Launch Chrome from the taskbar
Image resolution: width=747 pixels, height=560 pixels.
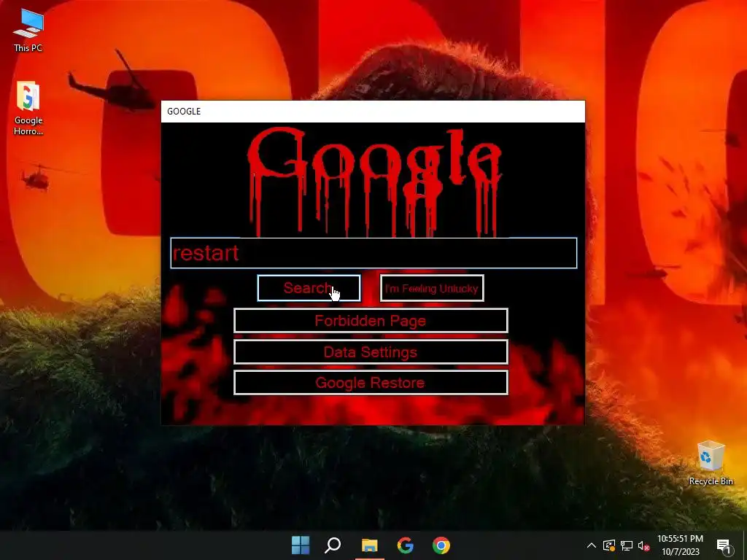click(x=441, y=545)
